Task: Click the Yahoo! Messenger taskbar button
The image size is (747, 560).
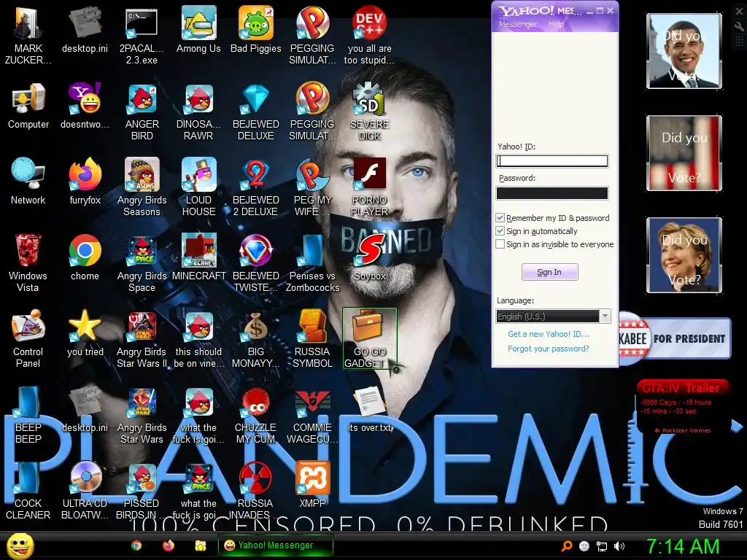Action: click(x=275, y=545)
